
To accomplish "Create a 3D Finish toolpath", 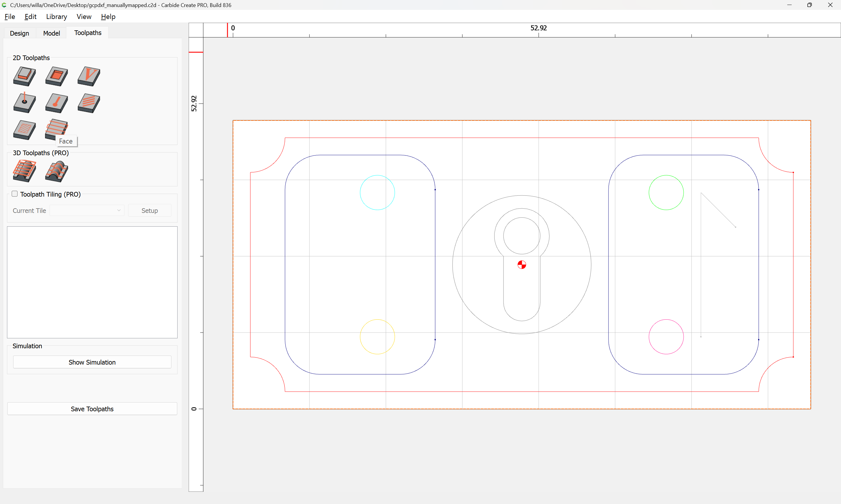I will click(56, 171).
